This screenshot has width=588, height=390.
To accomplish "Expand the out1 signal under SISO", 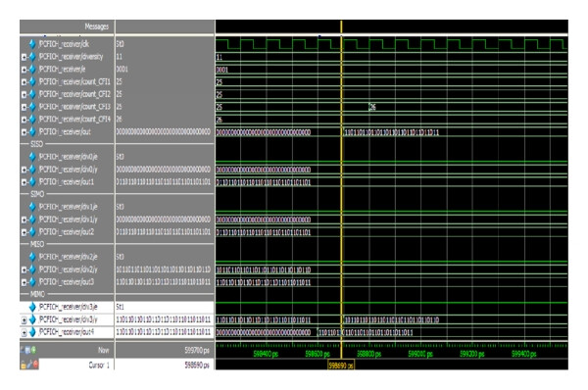I will [24, 182].
